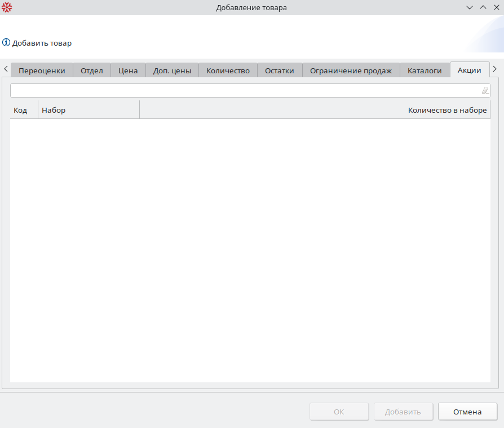
Task: Open the Ограничение продаж tab
Action: pyautogui.click(x=351, y=70)
